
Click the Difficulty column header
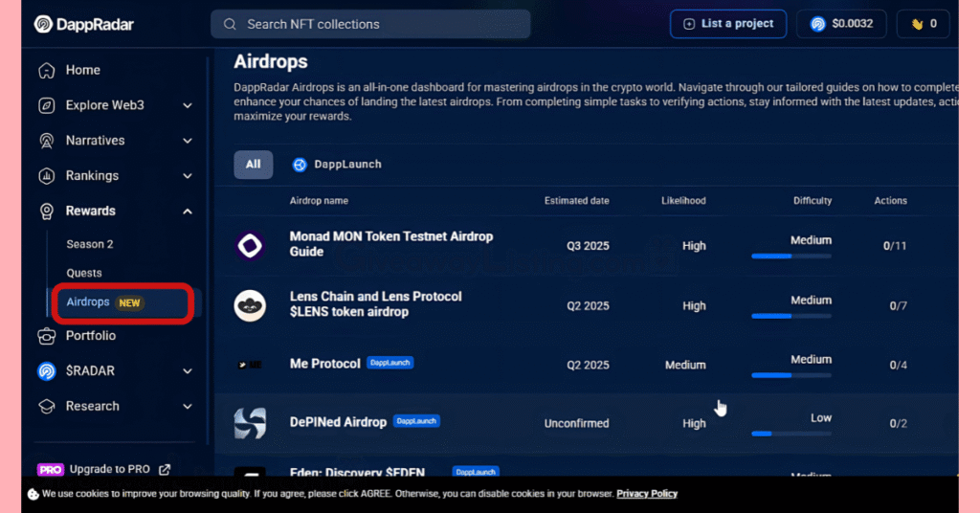[x=813, y=201]
